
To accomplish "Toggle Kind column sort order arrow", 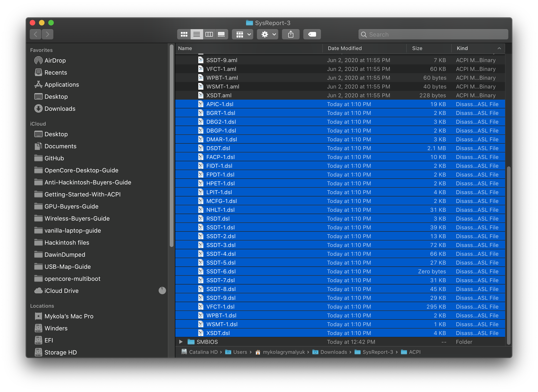I will point(499,48).
